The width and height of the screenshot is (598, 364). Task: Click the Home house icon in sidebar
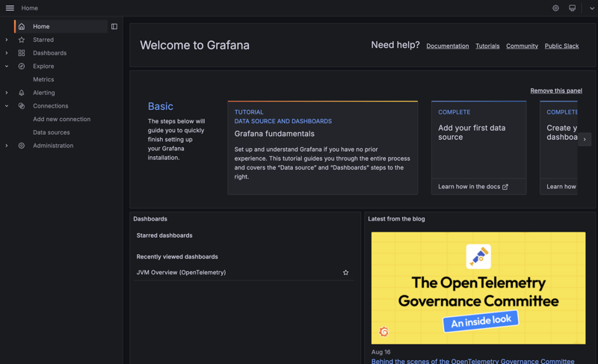coord(22,27)
